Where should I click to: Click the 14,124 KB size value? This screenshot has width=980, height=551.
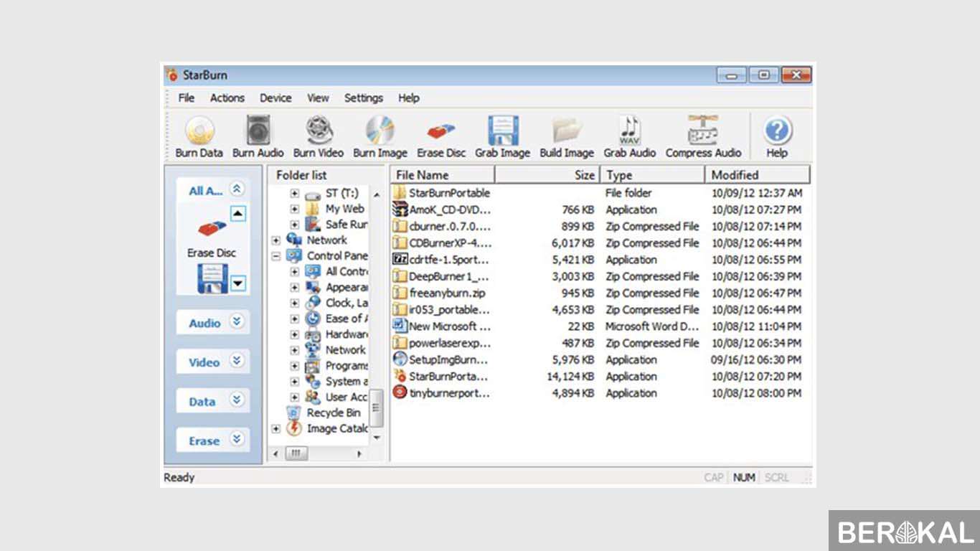pyautogui.click(x=571, y=376)
